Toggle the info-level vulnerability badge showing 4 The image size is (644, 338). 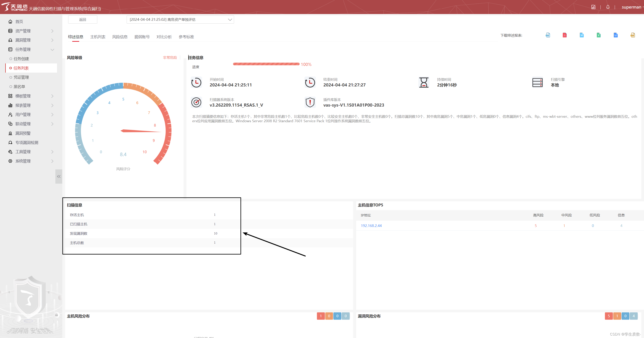(633, 316)
